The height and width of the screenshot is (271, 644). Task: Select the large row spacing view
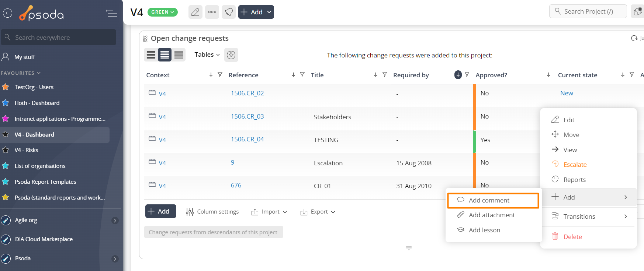click(x=151, y=55)
